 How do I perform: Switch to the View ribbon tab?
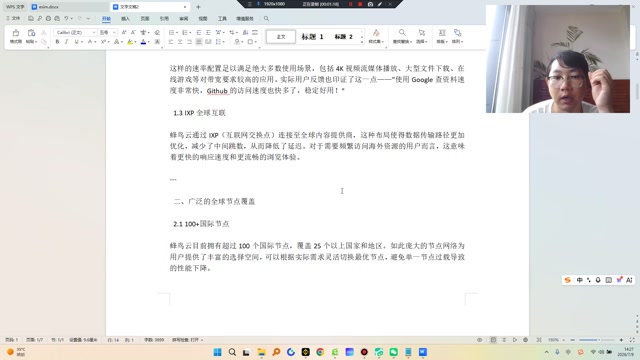[x=203, y=19]
